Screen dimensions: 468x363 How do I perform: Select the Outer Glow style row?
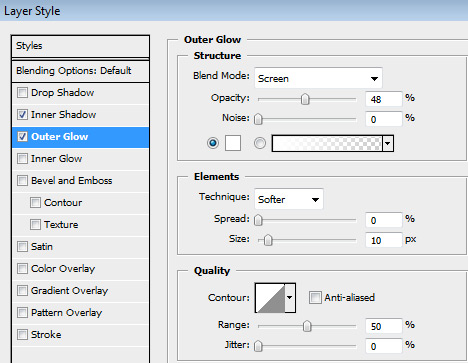coord(80,137)
